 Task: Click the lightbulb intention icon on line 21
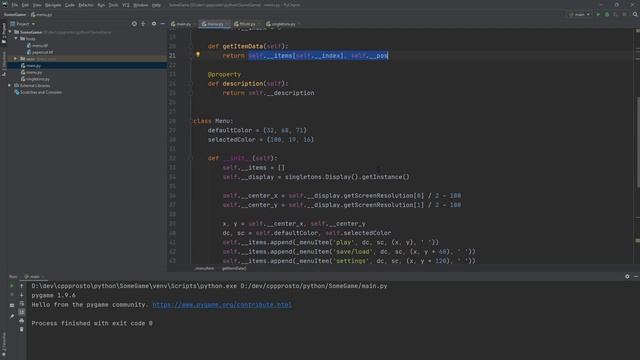(198, 55)
